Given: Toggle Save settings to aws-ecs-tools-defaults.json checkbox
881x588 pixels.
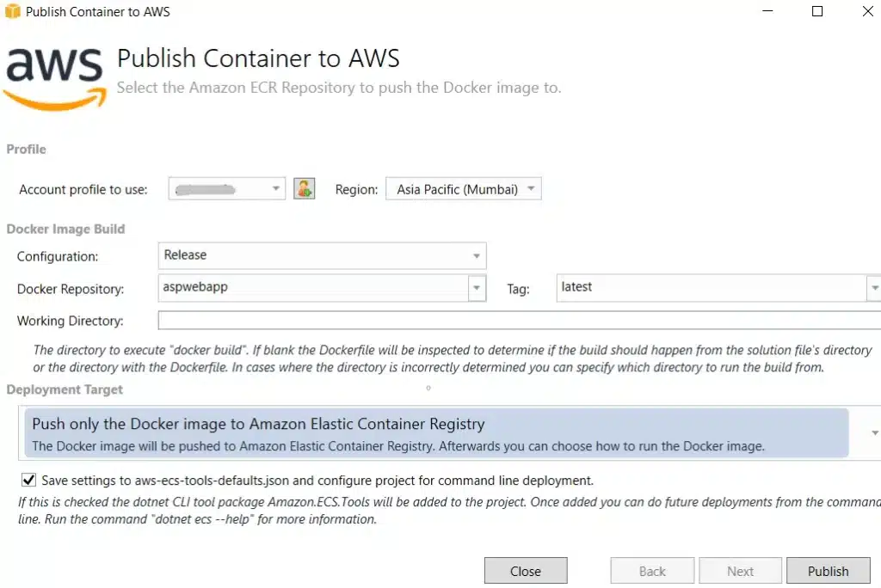Looking at the screenshot, I should (x=28, y=480).
